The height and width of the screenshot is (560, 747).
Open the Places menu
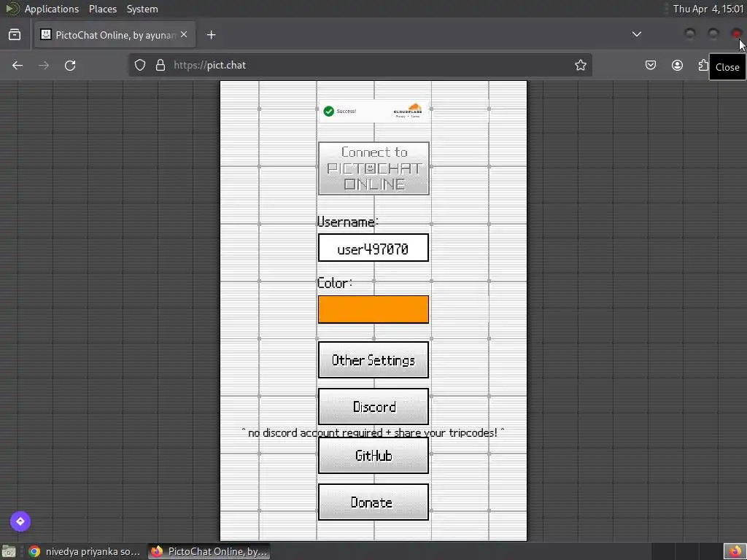102,9
